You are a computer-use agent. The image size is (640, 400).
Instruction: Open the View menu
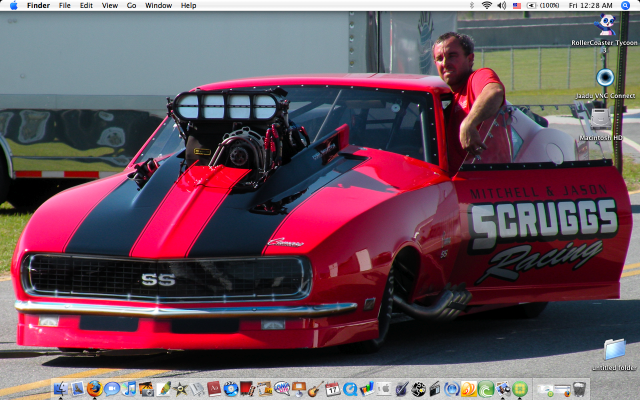pos(110,5)
